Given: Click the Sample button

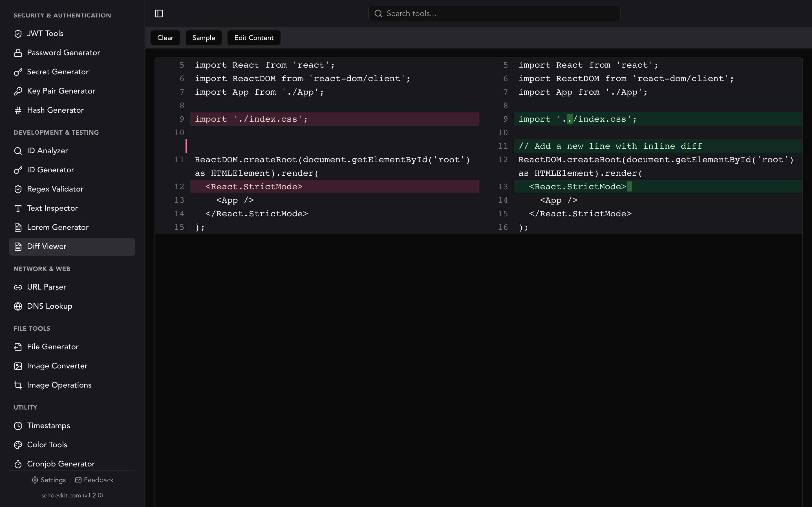Looking at the screenshot, I should pyautogui.click(x=203, y=37).
